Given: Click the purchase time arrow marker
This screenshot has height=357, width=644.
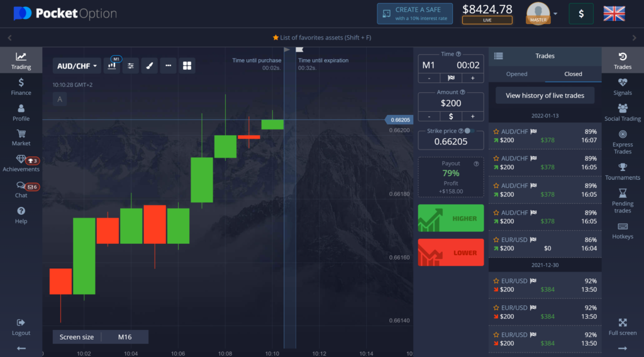Looking at the screenshot, I should pyautogui.click(x=287, y=50).
